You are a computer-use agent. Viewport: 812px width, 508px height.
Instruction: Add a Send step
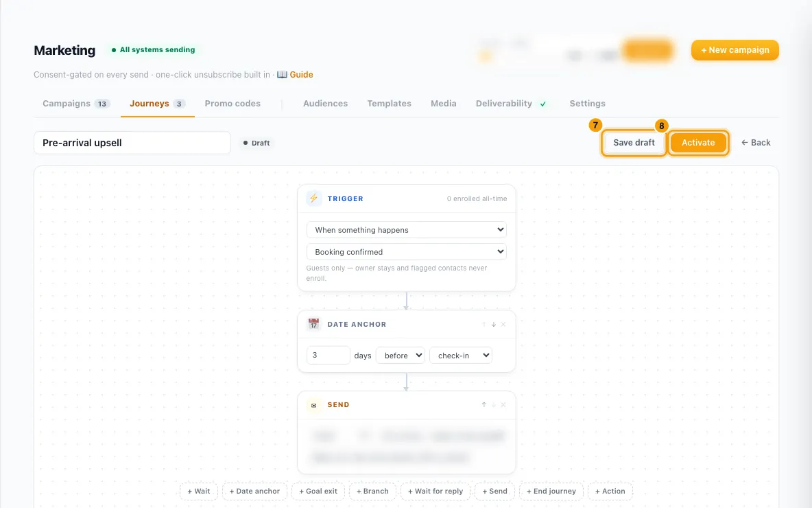pyautogui.click(x=494, y=491)
